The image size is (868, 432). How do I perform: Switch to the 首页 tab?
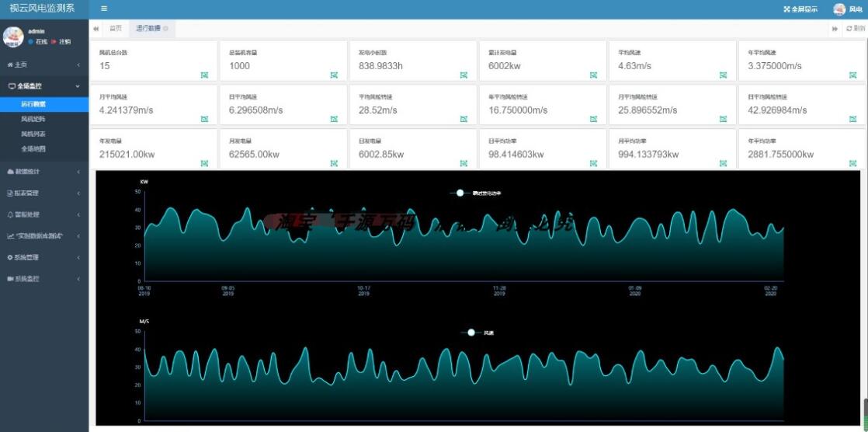[x=116, y=28]
